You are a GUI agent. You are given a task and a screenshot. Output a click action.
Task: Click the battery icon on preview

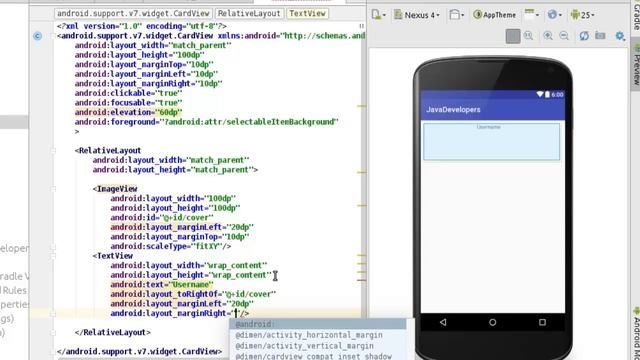coord(547,94)
